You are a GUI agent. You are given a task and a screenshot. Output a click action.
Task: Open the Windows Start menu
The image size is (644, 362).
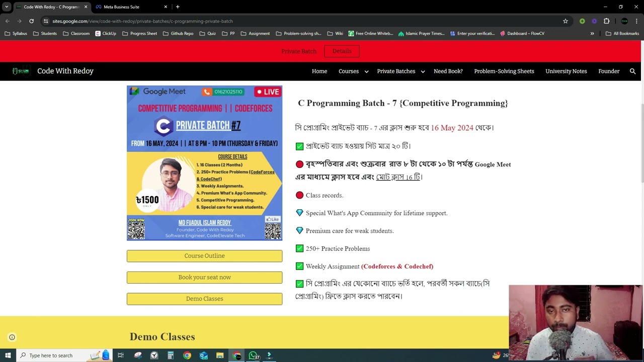click(x=8, y=355)
